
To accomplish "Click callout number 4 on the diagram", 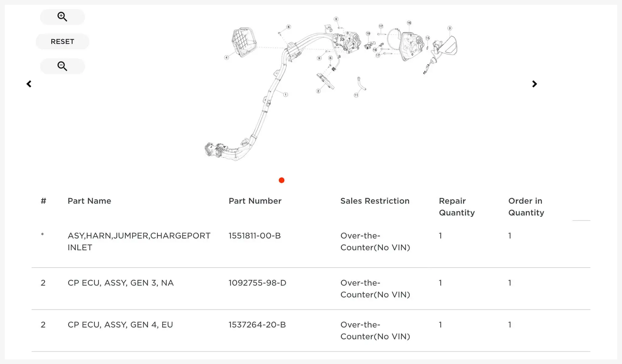I will click(x=226, y=57).
